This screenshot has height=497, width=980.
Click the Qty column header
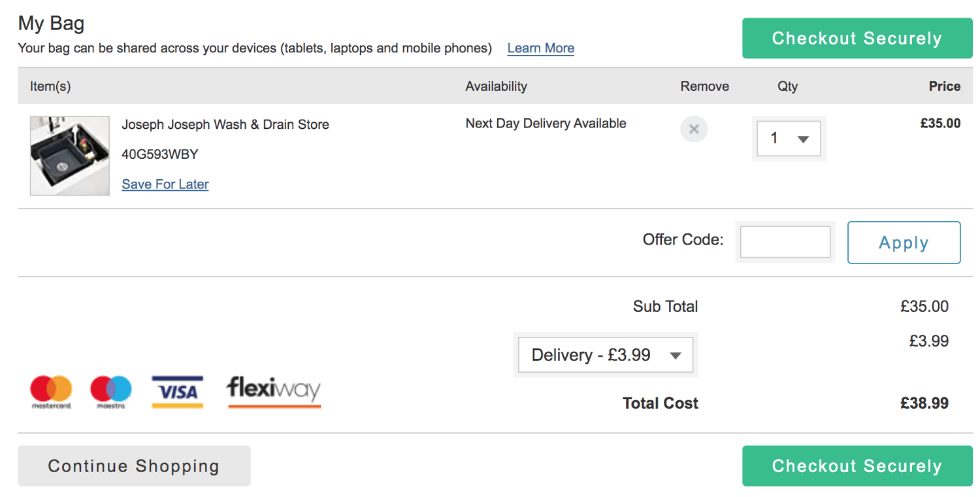point(788,86)
